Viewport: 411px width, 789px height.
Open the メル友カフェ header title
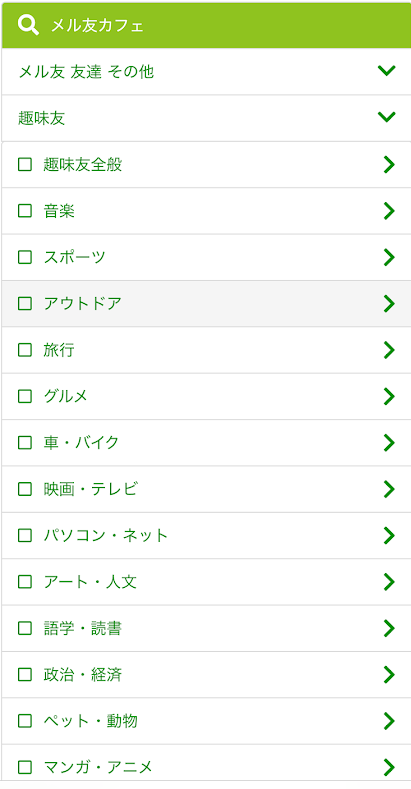coord(97,26)
